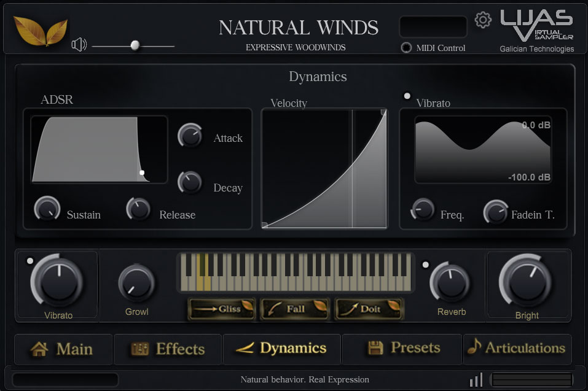588x391 pixels.
Task: Click the vibrato waveform display
Action: pos(483,149)
